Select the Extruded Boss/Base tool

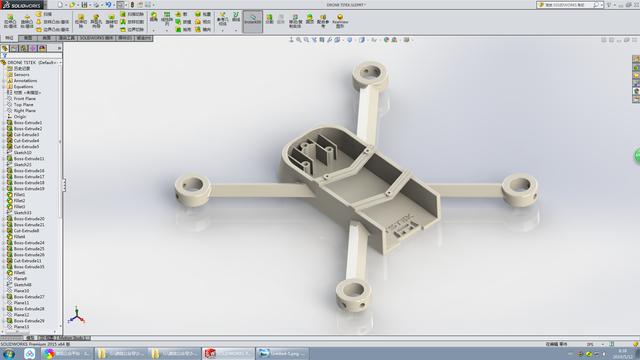10,20
